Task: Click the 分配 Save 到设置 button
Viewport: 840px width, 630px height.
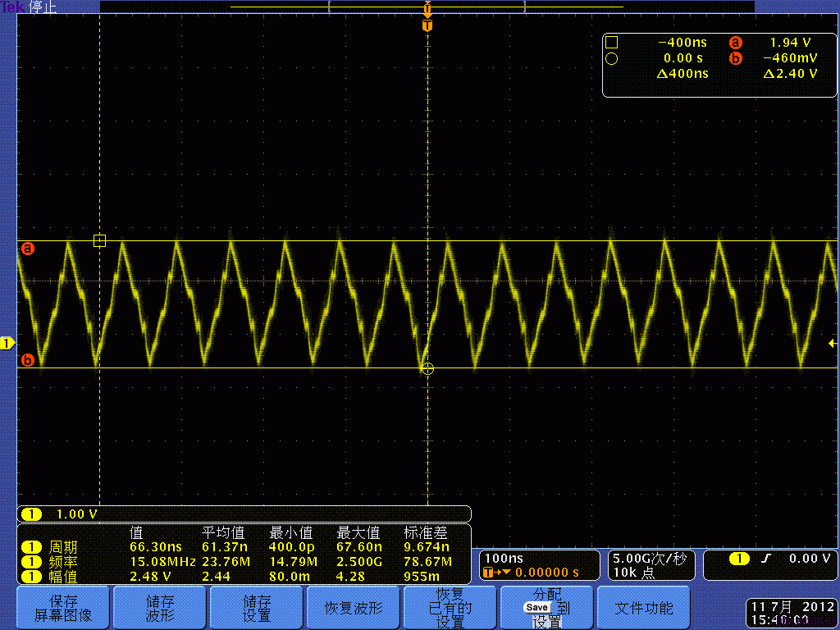Action: coord(547,608)
